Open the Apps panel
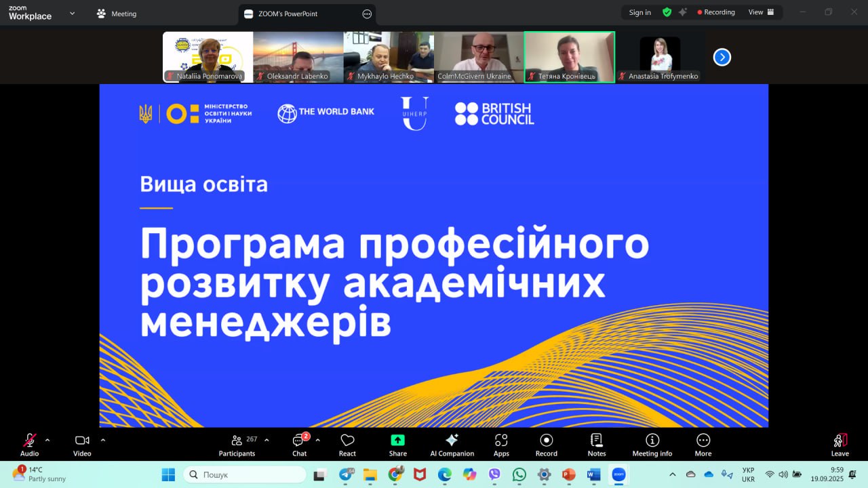 [x=501, y=444]
